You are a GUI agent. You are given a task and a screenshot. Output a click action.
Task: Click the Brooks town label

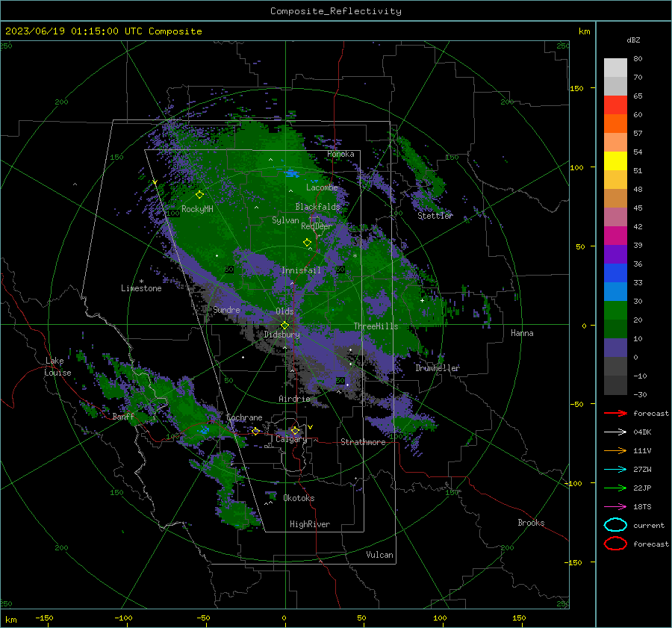(x=531, y=523)
